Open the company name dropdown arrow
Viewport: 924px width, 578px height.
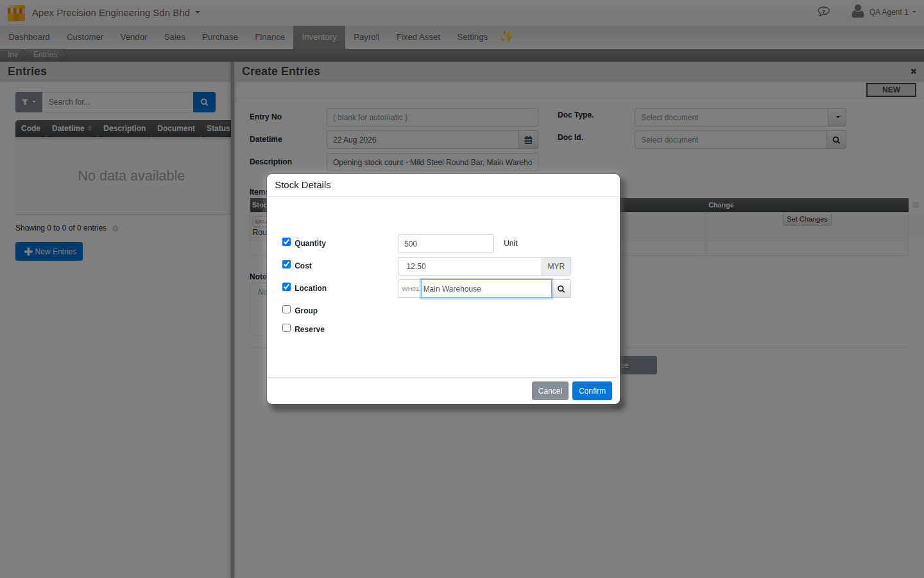tap(198, 12)
